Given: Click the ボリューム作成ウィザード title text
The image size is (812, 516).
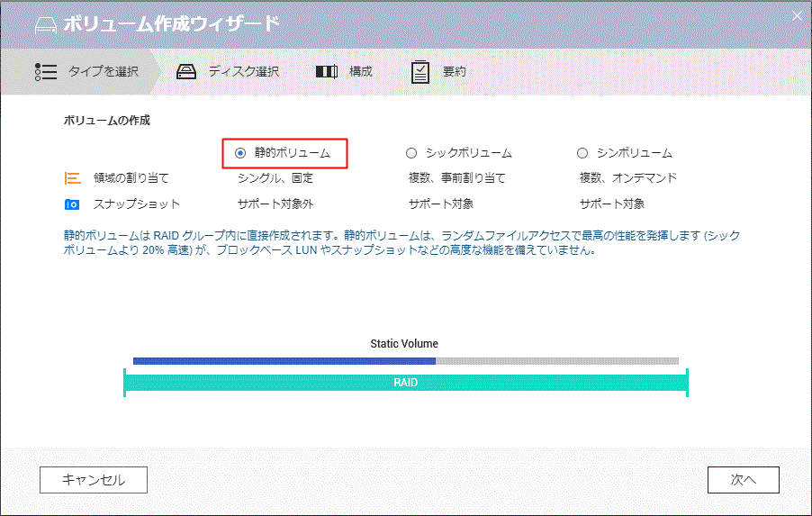Looking at the screenshot, I should [x=171, y=23].
